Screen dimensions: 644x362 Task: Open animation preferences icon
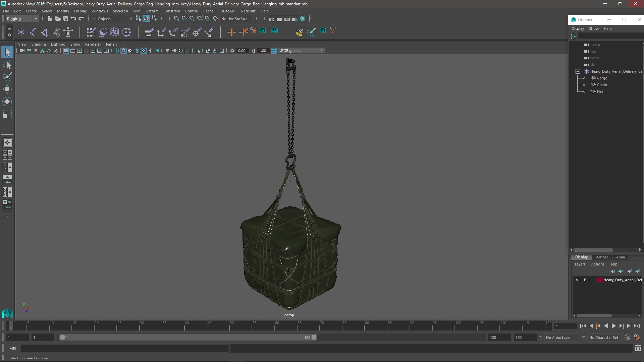637,338
